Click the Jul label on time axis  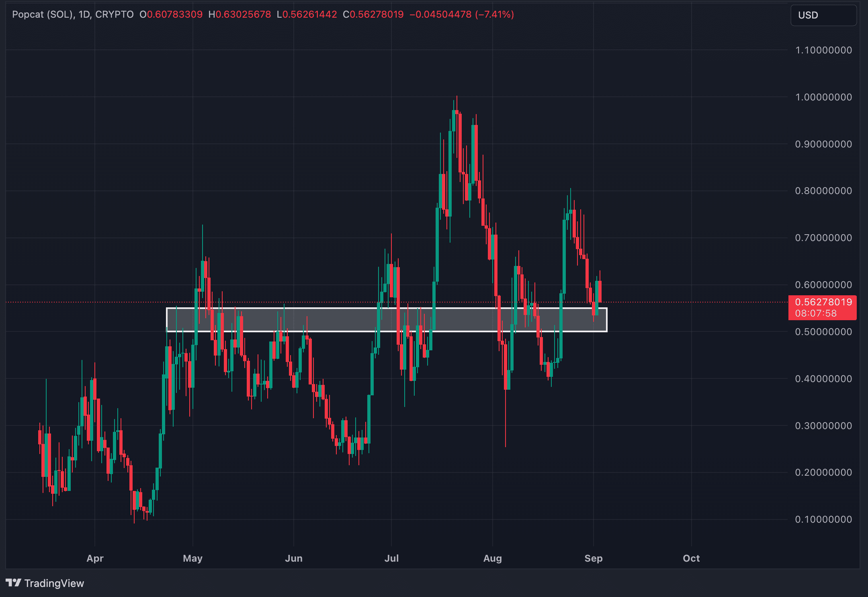392,558
